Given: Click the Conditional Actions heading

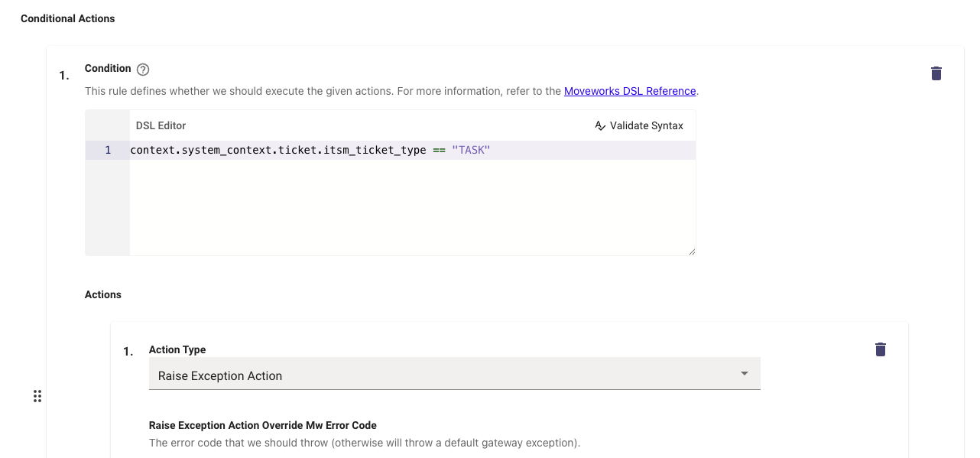Looking at the screenshot, I should click(x=68, y=18).
